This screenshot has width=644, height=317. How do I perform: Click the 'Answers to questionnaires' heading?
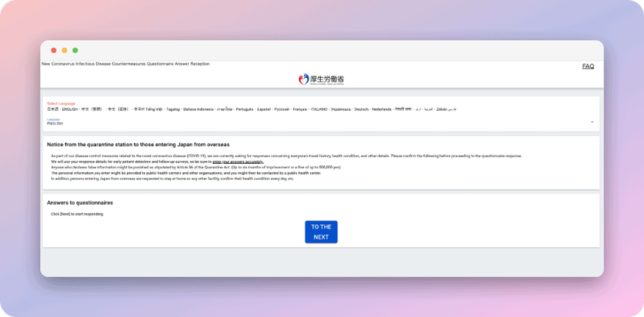click(80, 203)
